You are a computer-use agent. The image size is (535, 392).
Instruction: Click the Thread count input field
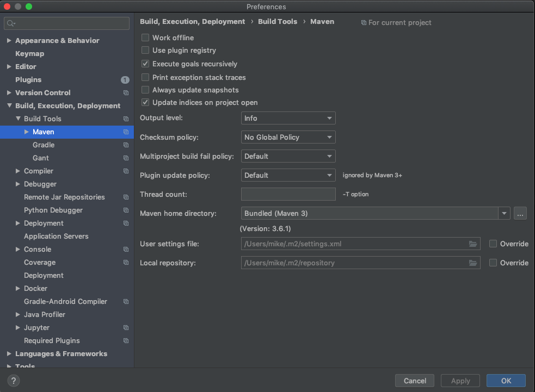click(288, 194)
